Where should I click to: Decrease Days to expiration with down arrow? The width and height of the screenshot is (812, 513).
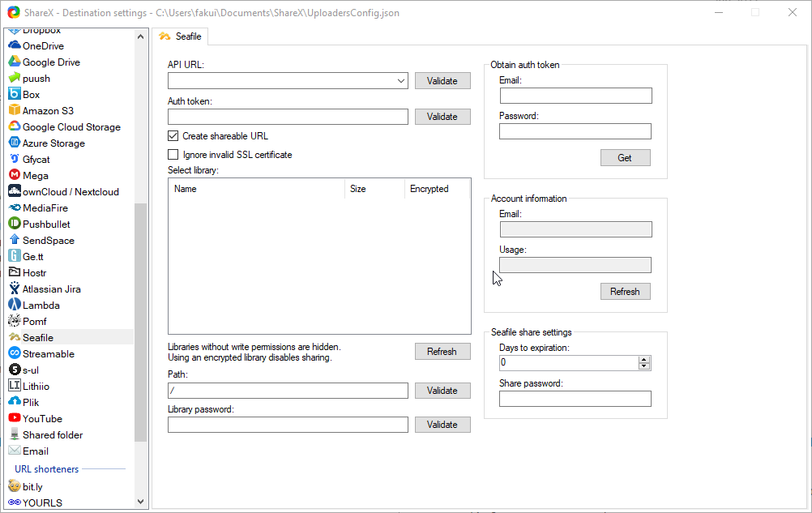(644, 366)
